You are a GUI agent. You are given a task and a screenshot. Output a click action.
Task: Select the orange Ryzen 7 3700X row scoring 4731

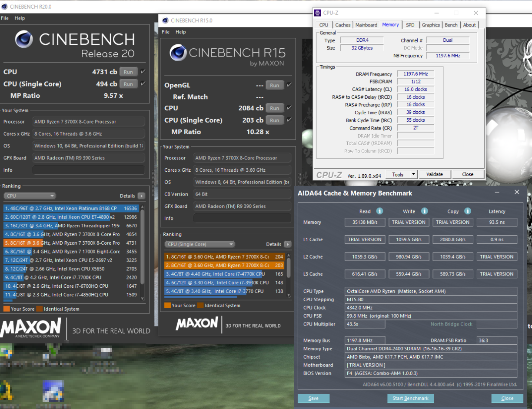pyautogui.click(x=71, y=243)
